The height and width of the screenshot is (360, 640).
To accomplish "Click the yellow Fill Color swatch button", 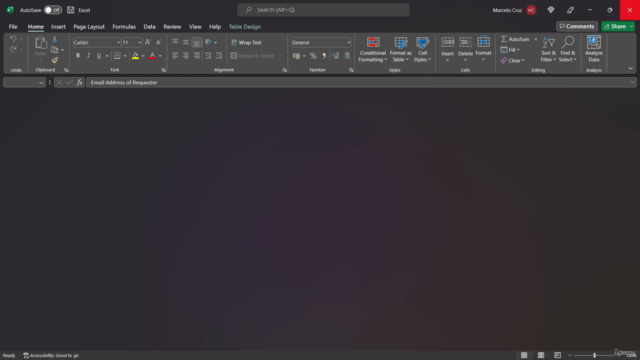I will (x=136, y=56).
